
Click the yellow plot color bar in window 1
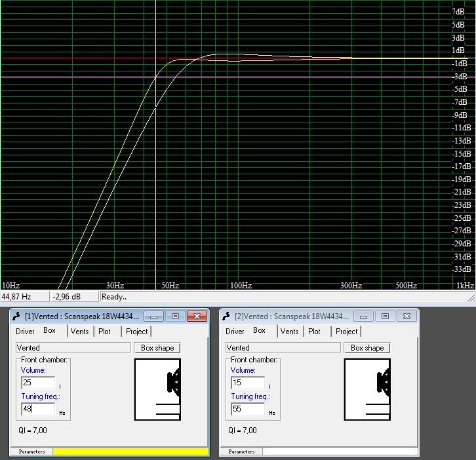pos(129,451)
